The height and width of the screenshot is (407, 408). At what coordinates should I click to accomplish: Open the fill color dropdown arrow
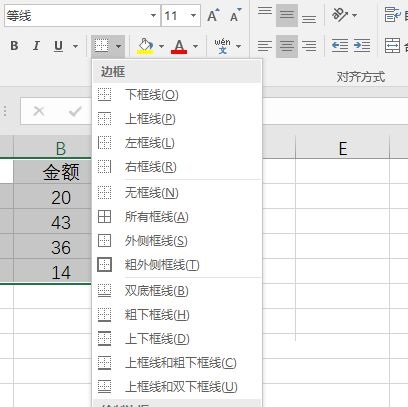point(161,46)
